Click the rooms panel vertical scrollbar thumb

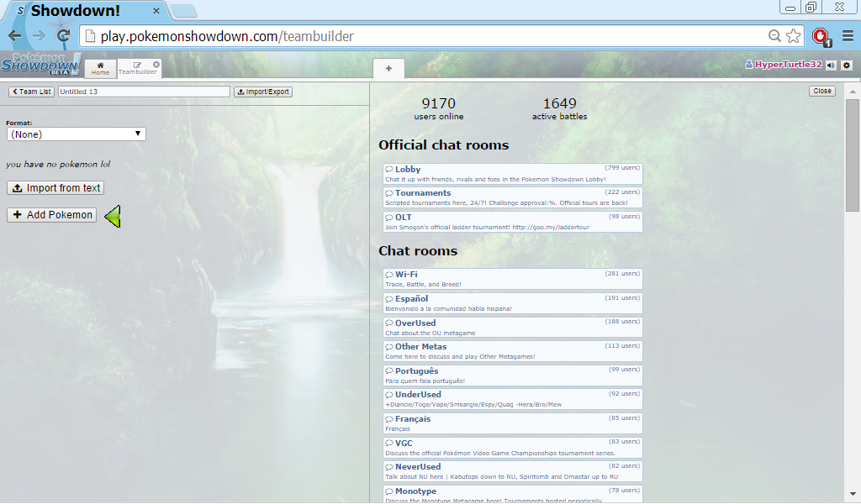click(x=853, y=155)
